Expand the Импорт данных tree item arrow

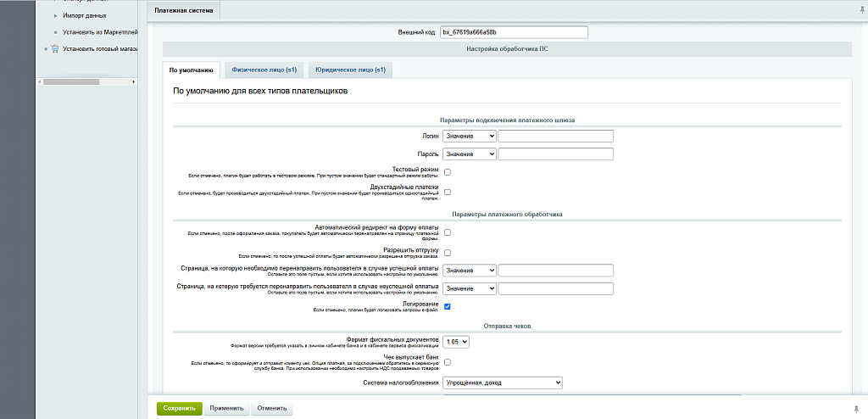click(x=55, y=15)
